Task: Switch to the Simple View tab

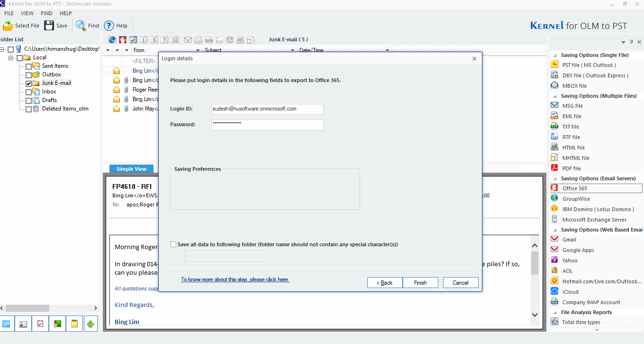Action: 131,169
